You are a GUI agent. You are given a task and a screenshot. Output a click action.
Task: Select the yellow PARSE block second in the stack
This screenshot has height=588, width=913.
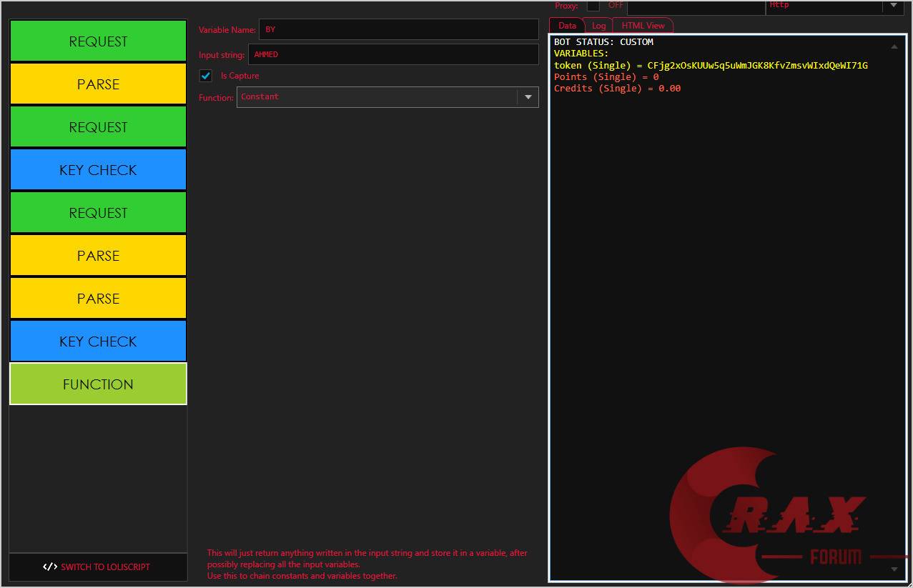click(97, 84)
